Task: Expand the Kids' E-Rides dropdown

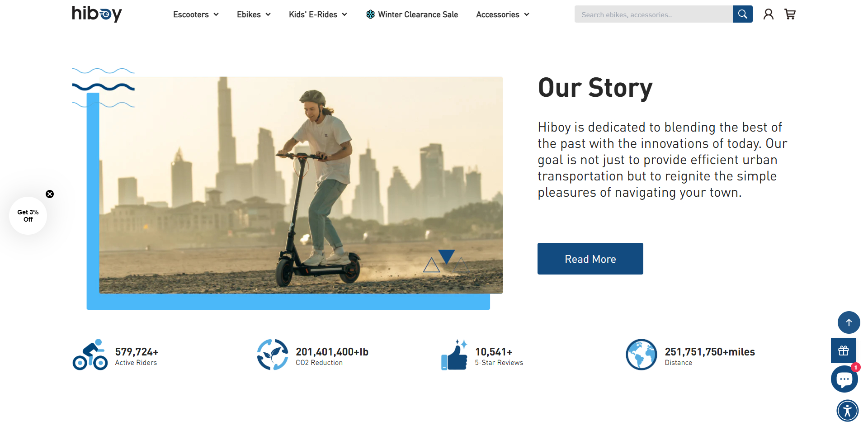Action: tap(318, 14)
